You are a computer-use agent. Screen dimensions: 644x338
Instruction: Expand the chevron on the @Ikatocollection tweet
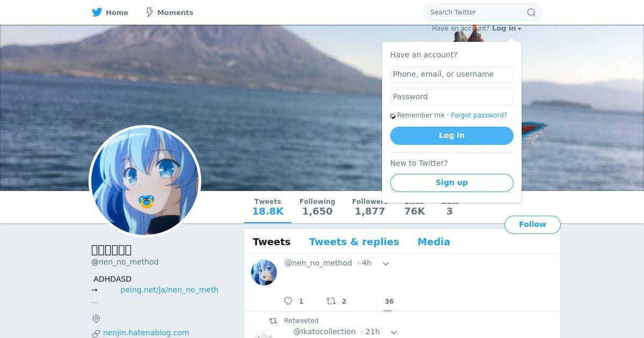pos(393,332)
